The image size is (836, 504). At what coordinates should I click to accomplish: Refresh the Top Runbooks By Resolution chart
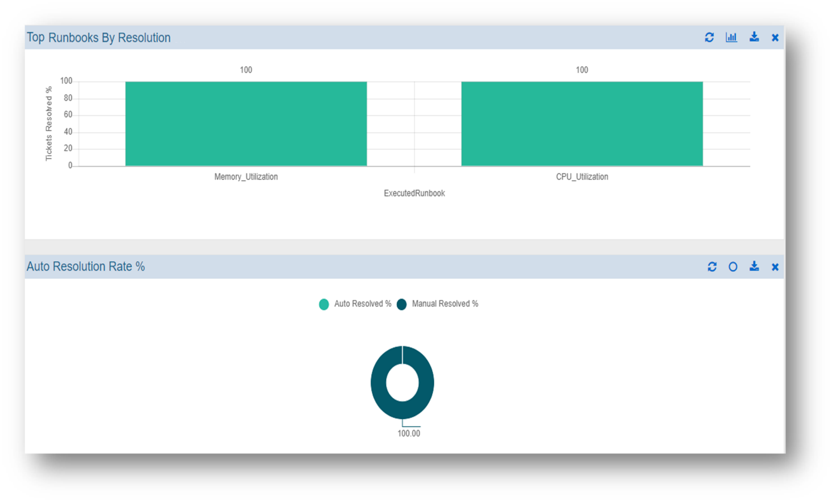(710, 37)
